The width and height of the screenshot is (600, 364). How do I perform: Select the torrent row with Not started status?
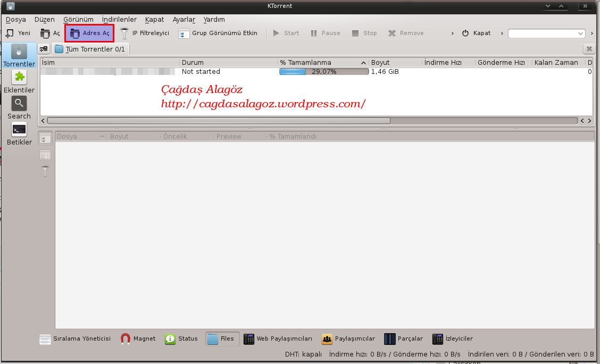click(316, 72)
